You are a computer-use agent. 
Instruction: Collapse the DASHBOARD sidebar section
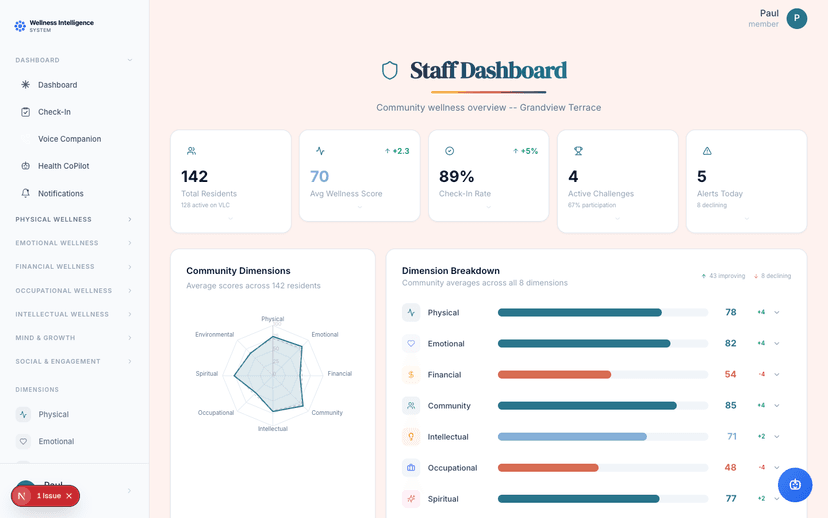[x=129, y=60]
